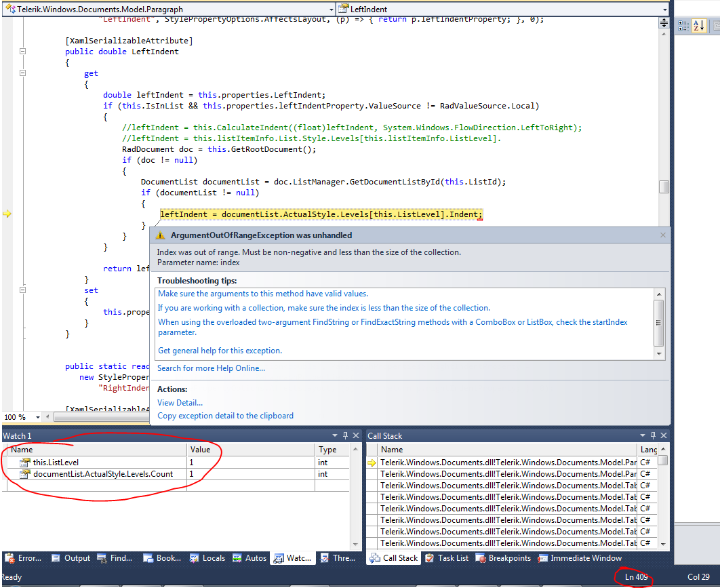Switch to the Locals tab

click(x=207, y=558)
